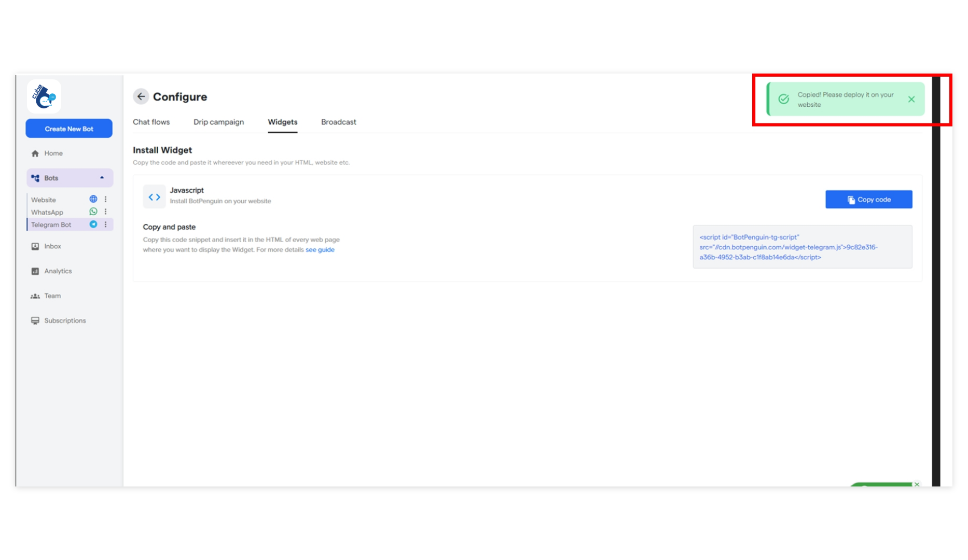Open the see guide link

[x=320, y=250]
